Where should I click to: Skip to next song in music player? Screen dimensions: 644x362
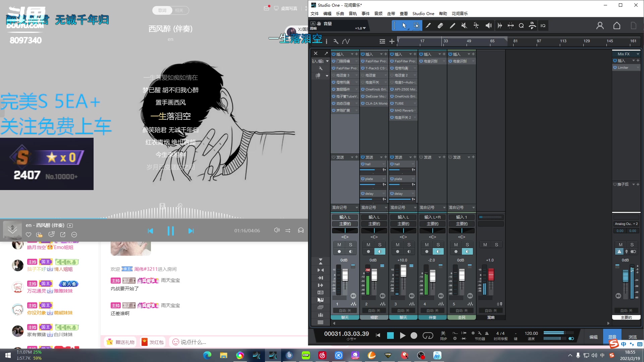[x=191, y=231]
